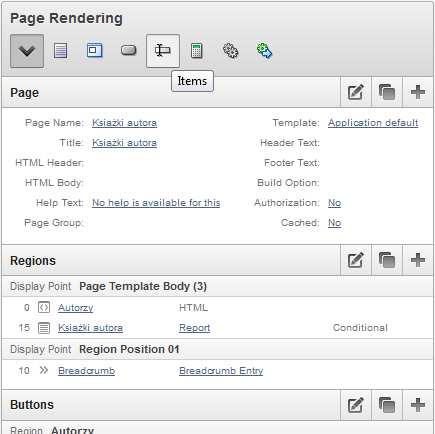Copy a button using Buttons copy icon

tap(387, 405)
